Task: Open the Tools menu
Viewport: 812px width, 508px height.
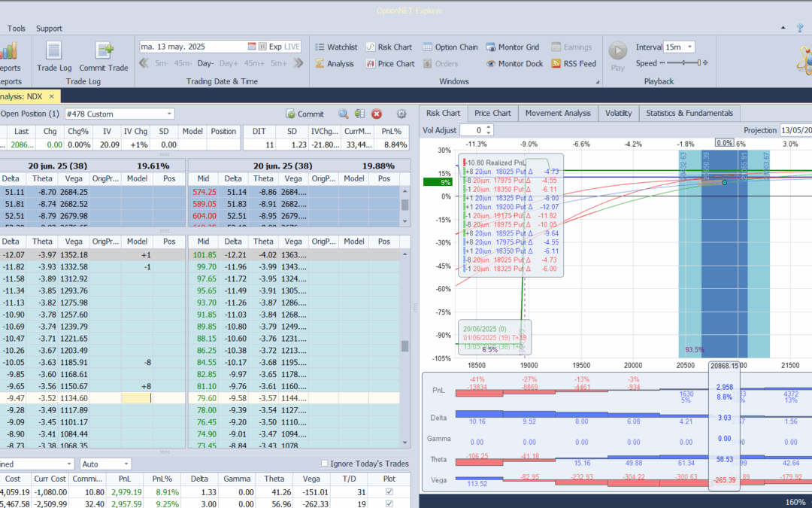Action: tap(16, 29)
